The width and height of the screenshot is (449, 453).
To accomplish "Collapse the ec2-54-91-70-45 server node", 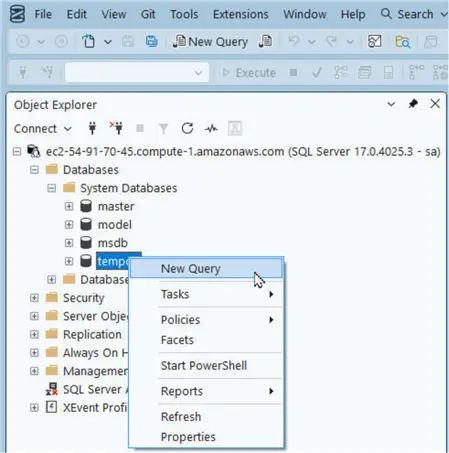I will [17, 152].
